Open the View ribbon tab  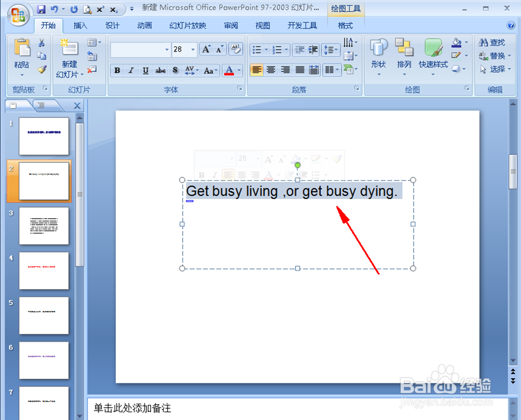[263, 26]
